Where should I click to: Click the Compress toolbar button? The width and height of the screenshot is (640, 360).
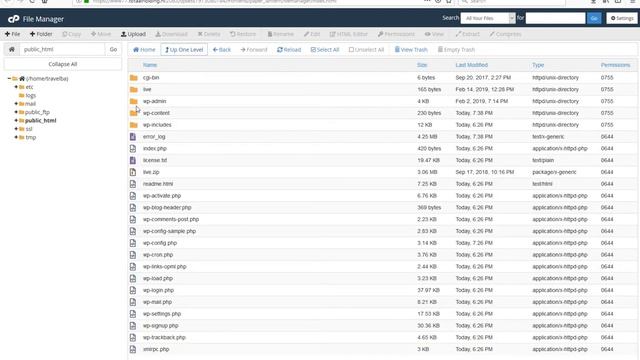click(505, 34)
